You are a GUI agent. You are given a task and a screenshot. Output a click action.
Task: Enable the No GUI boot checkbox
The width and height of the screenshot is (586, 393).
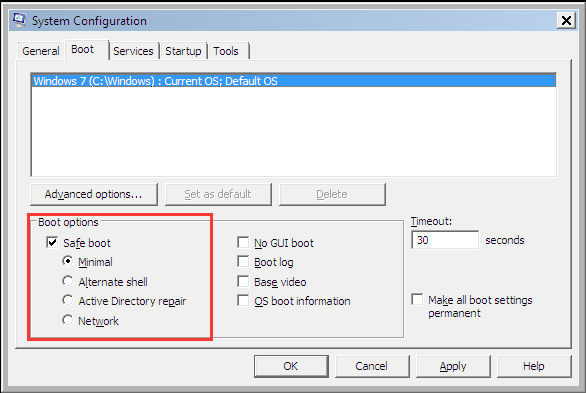[x=243, y=242]
